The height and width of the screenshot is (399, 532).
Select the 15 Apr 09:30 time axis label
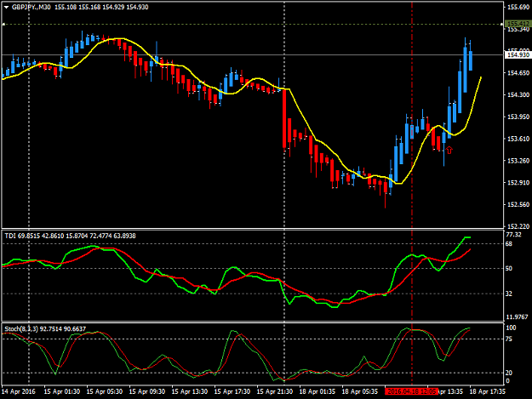[147, 391]
